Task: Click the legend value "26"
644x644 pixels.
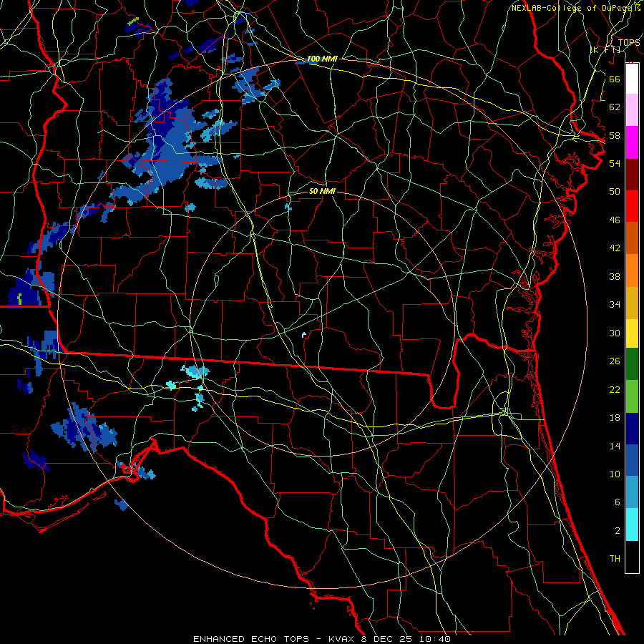Action: [x=615, y=361]
